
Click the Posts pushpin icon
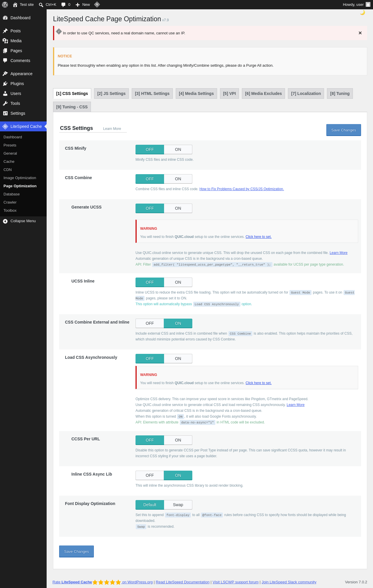click(x=5, y=31)
